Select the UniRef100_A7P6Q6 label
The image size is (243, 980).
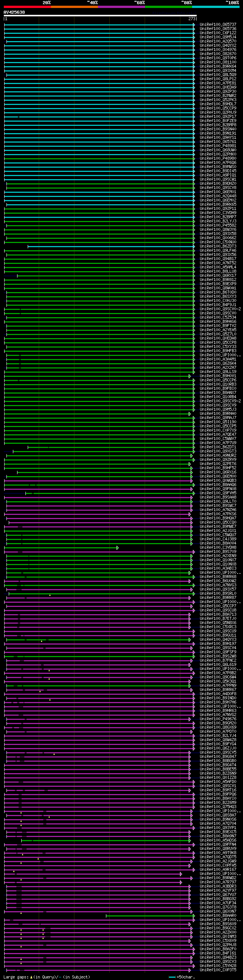218,163
